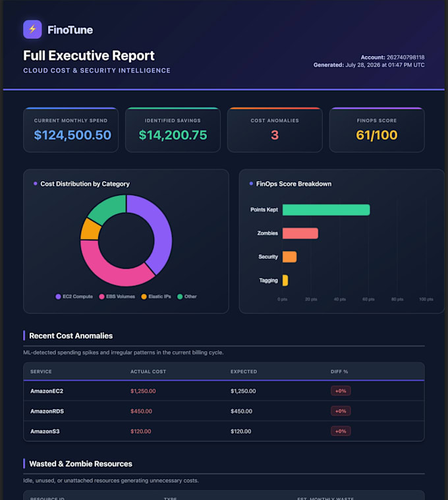Toggle the Other legend dot
448x500 pixels.
180,296
